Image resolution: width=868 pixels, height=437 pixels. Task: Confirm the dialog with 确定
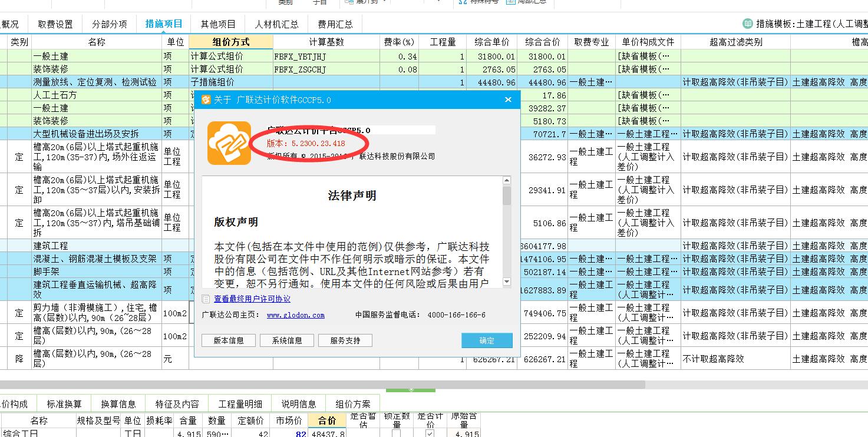(x=487, y=340)
